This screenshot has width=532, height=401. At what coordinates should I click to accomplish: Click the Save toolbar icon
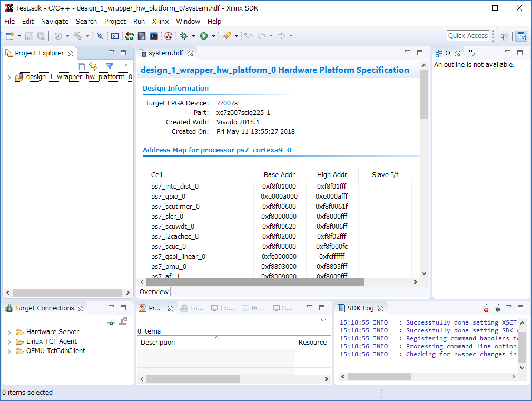tap(29, 36)
